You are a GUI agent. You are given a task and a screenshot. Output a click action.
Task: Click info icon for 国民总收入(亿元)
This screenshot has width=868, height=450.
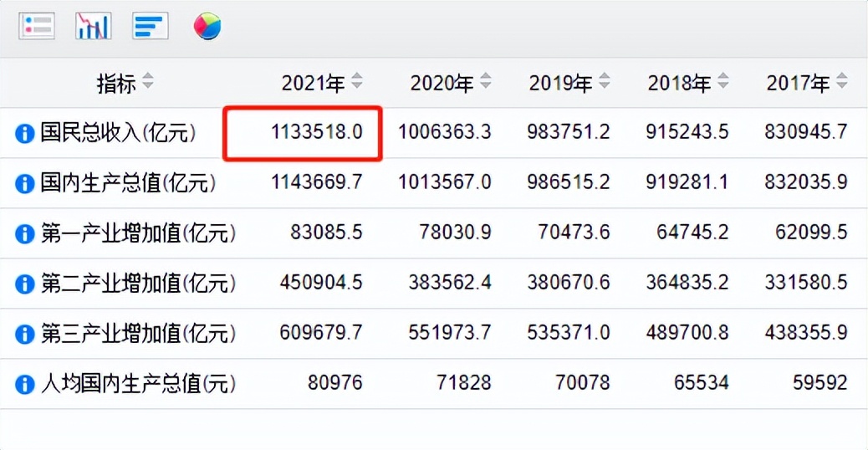coord(24,133)
